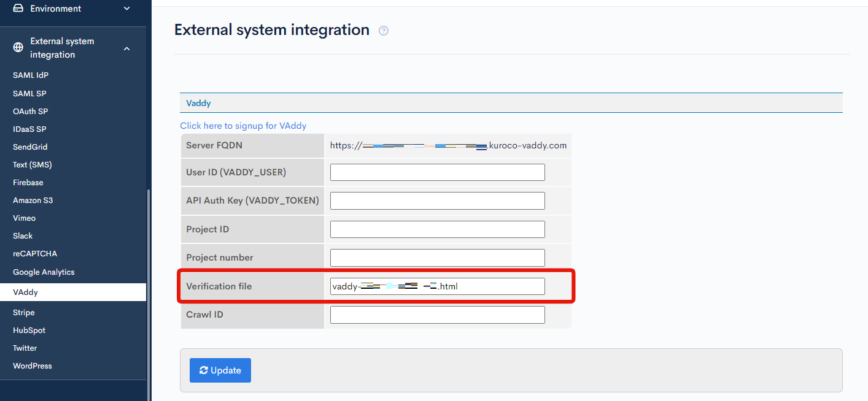Open Vimeo integration
Viewport: 868px width, 401px height.
25,218
